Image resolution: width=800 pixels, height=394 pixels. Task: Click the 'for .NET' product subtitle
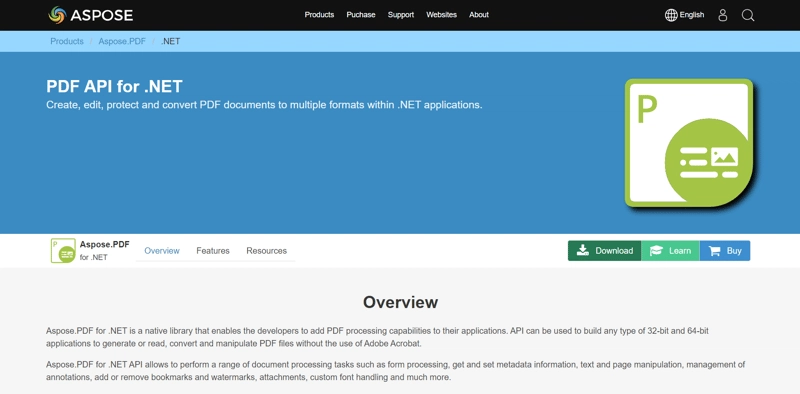93,257
